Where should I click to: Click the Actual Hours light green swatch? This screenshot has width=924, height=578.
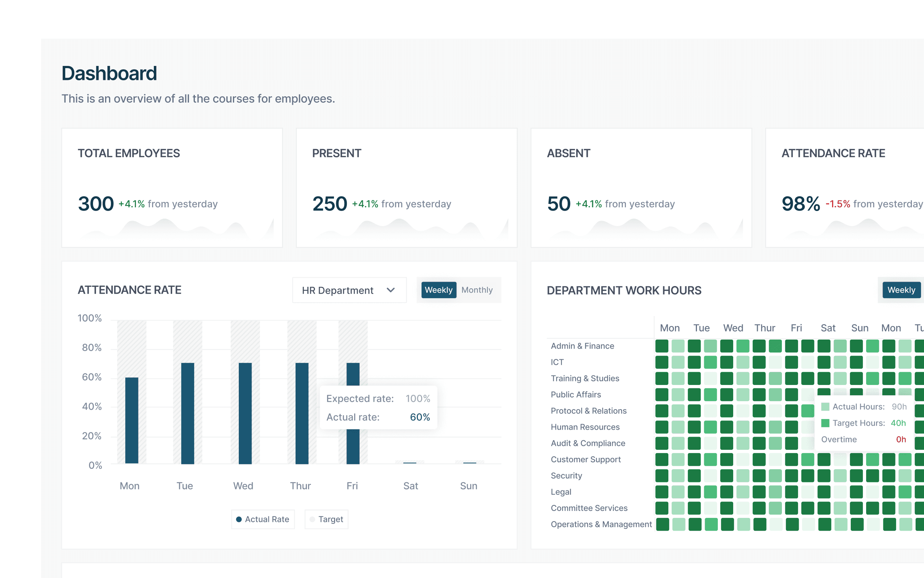(825, 407)
